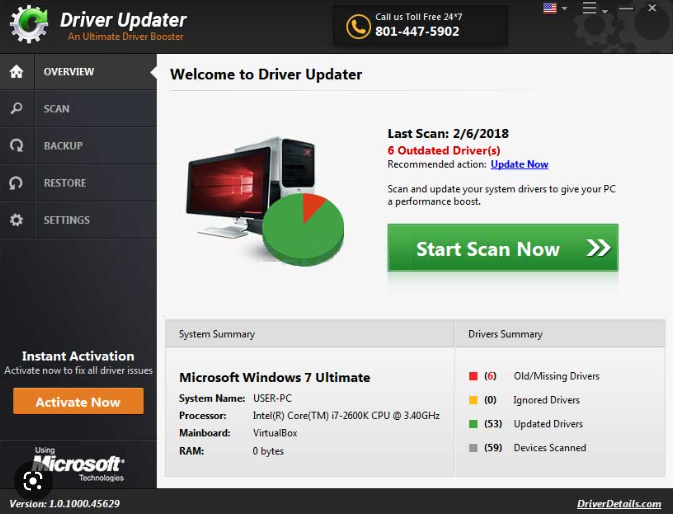Click the Restore arrow icon

pos(16,183)
